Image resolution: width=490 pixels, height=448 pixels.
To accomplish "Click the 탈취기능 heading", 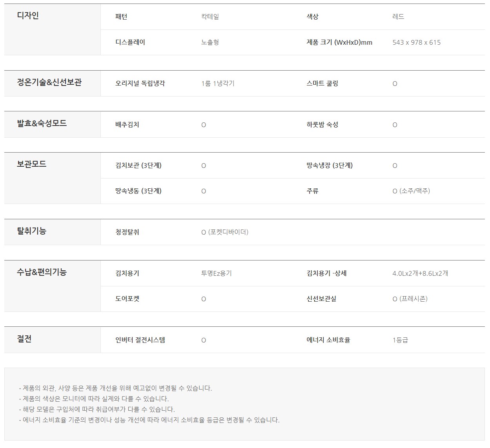I will click(x=31, y=231).
